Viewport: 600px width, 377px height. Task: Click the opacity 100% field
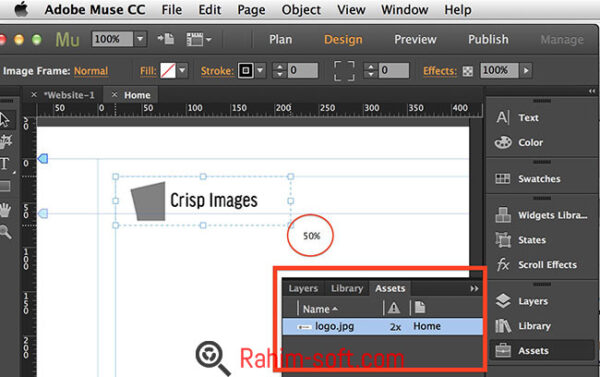click(x=499, y=70)
